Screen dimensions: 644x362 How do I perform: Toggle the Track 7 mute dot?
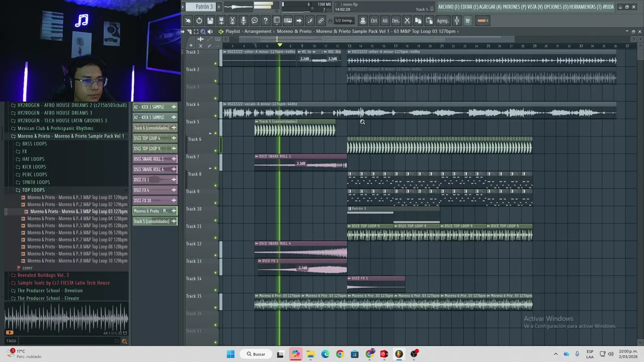[216, 168]
